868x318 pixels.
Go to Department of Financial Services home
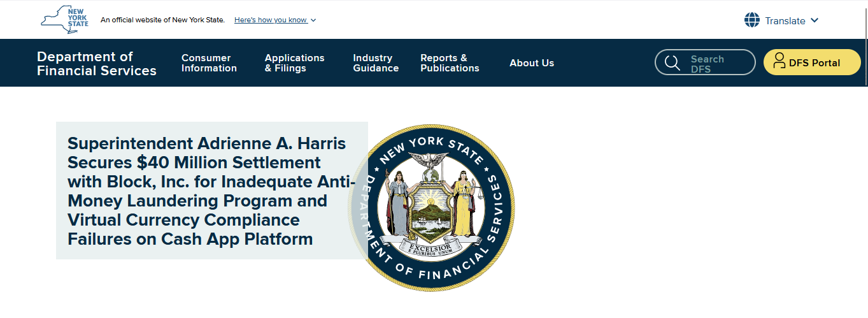coord(97,64)
